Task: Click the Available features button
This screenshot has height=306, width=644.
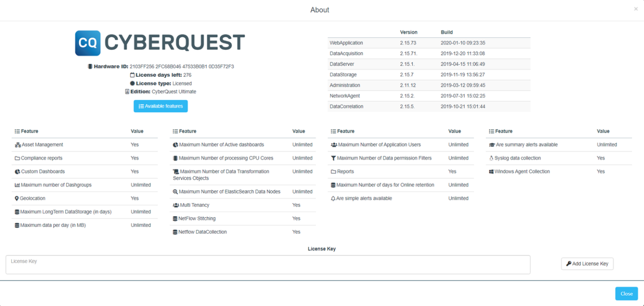Action: click(x=161, y=106)
